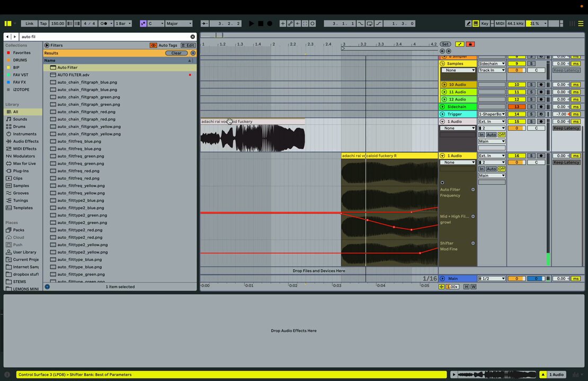The height and width of the screenshot is (381, 588).
Task: Start playback with the Play button
Action: point(251,24)
